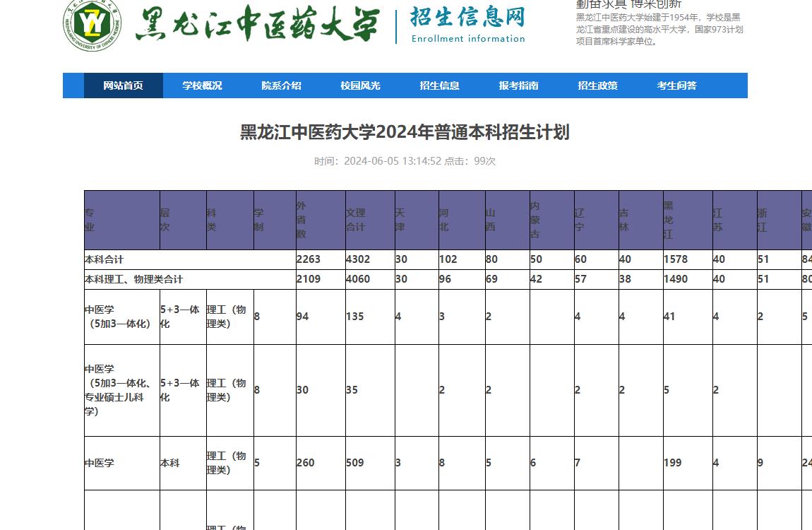Click the 层次 column header
Viewport: 812px width, 530px height.
tap(184, 220)
